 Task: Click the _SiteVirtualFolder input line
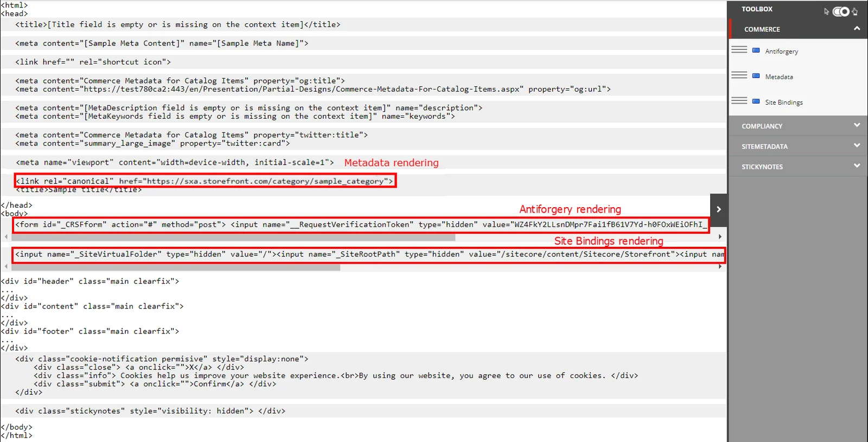tap(369, 254)
